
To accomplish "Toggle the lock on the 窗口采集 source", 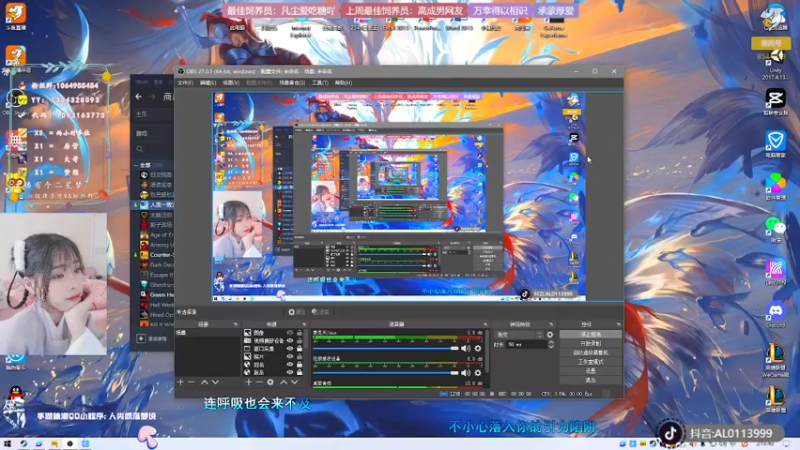I will click(x=299, y=349).
